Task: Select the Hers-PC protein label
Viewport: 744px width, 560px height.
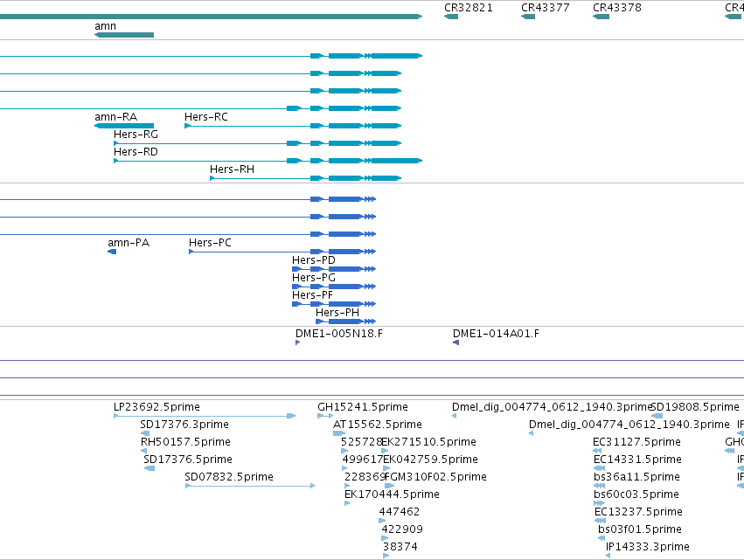Action: (210, 243)
